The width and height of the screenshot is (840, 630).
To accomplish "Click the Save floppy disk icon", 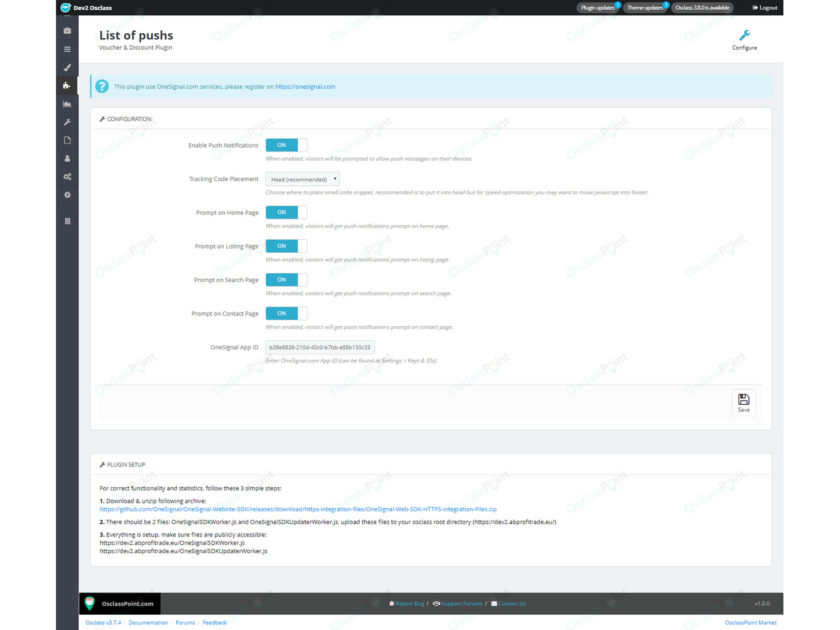I will [x=743, y=399].
